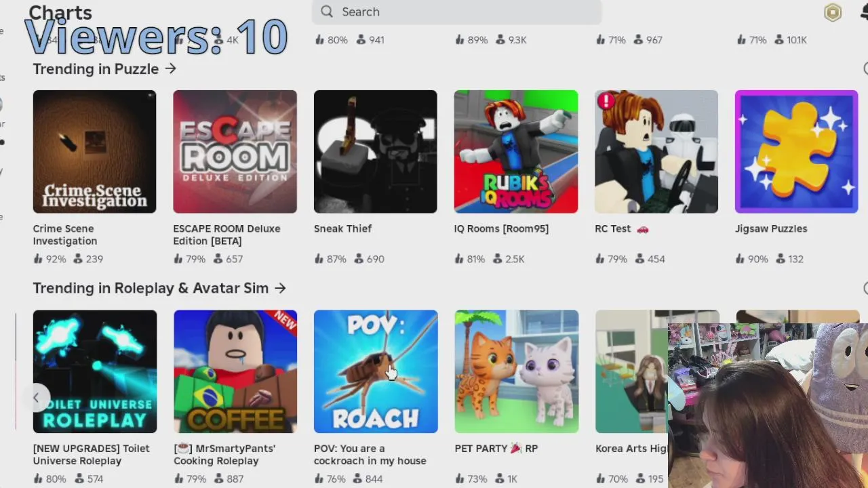
Task: Click the search magnifier icon
Action: (x=327, y=12)
